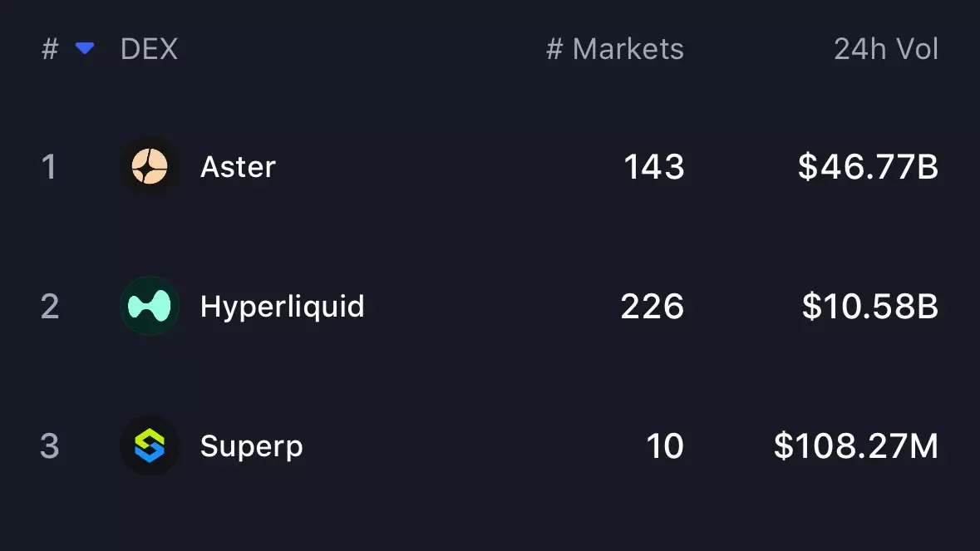The image size is (980, 551).
Task: Sort by the # rank column header
Action: click(x=50, y=49)
